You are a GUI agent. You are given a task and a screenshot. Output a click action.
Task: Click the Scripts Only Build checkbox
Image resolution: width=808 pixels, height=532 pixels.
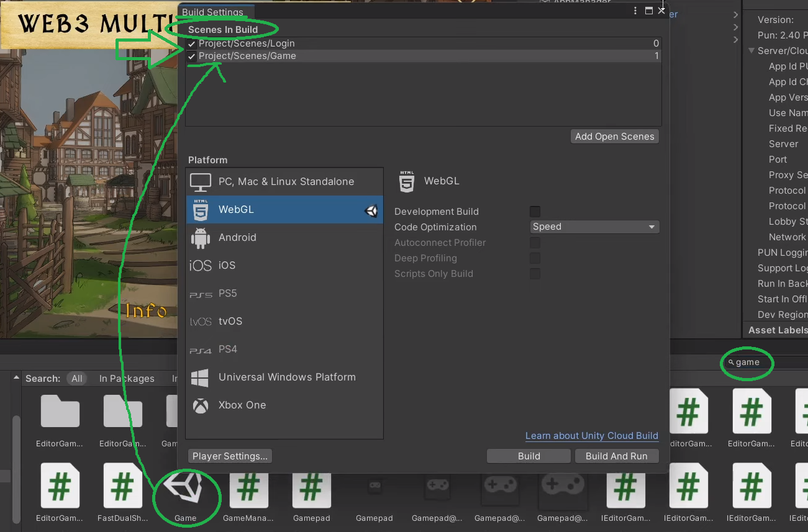[535, 274]
